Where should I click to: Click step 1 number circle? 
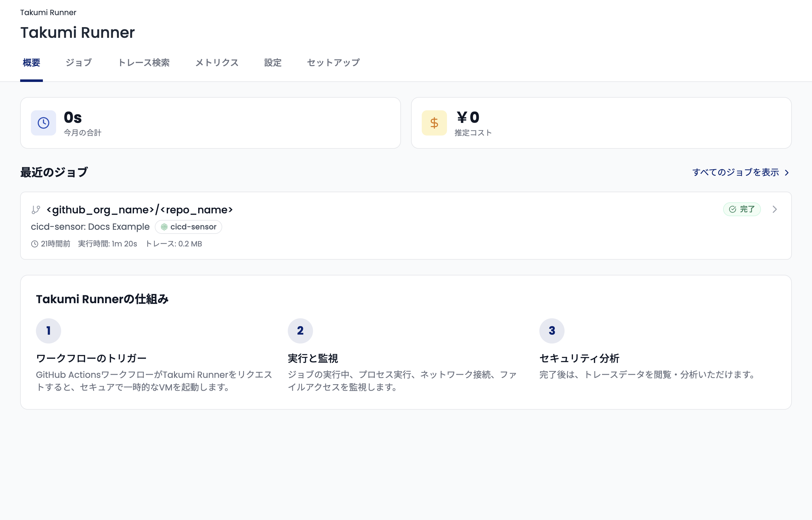pos(48,331)
